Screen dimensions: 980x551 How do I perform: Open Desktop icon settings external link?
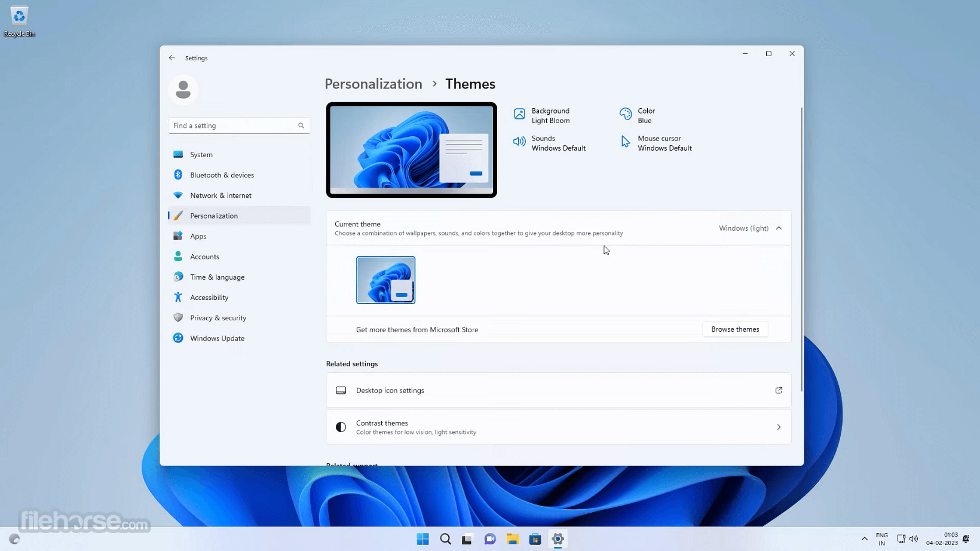point(779,390)
